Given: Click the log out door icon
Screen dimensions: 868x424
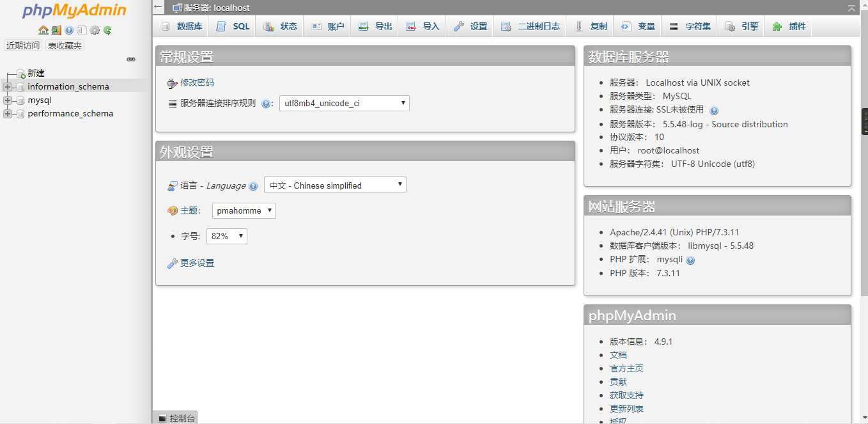Looking at the screenshot, I should (56, 30).
